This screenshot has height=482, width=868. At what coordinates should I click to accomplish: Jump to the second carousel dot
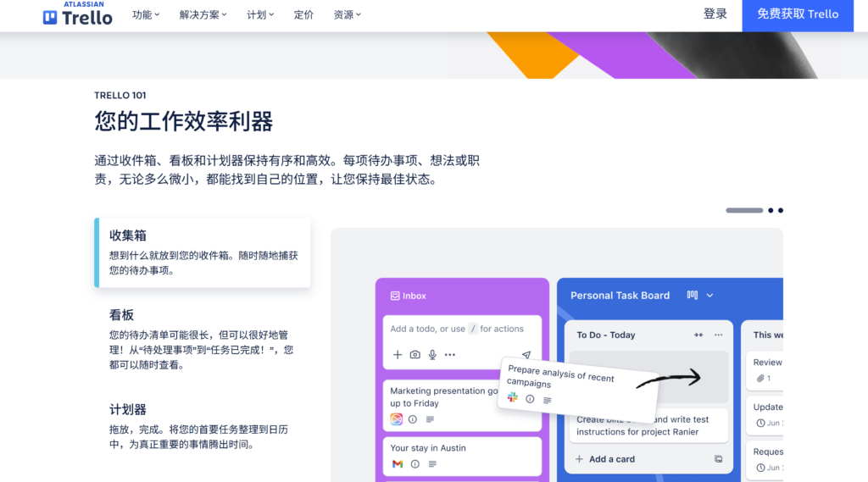pos(771,210)
